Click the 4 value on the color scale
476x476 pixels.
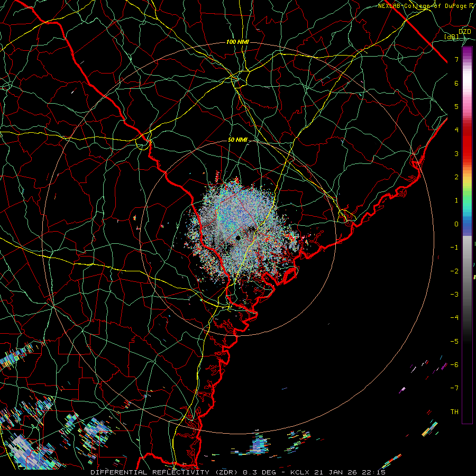pos(456,130)
